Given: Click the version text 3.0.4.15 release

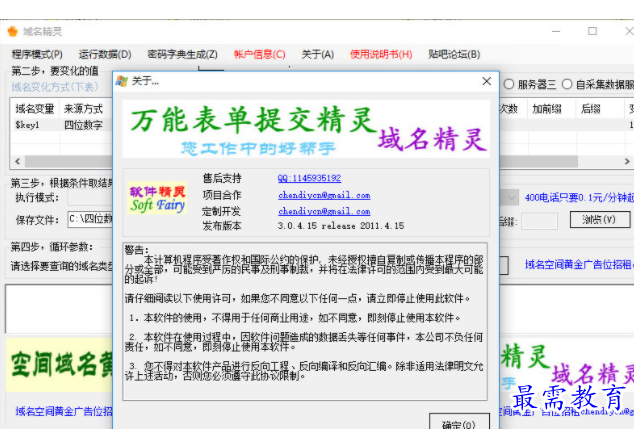Looking at the screenshot, I should coord(341,226).
